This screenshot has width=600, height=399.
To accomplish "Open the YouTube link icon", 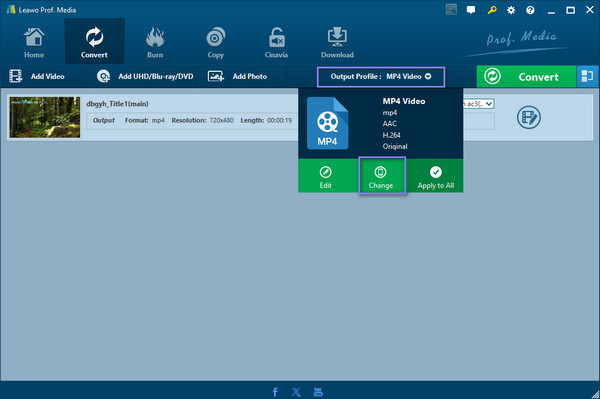I will 318,392.
